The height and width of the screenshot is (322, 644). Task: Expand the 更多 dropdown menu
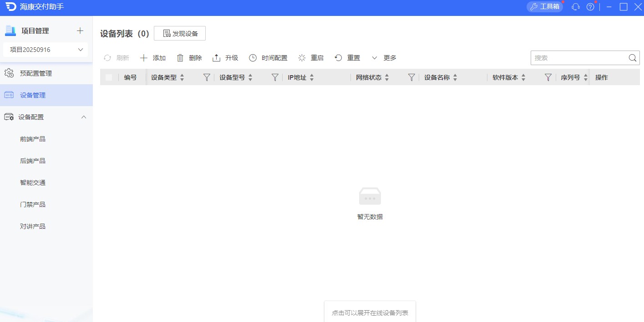[384, 57]
